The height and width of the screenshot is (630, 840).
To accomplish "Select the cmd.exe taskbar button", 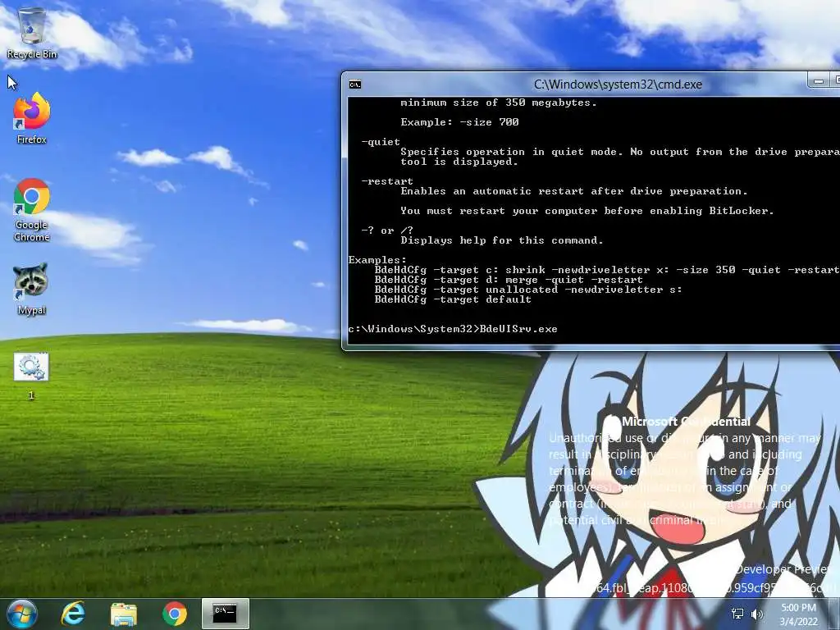I will [x=226, y=614].
